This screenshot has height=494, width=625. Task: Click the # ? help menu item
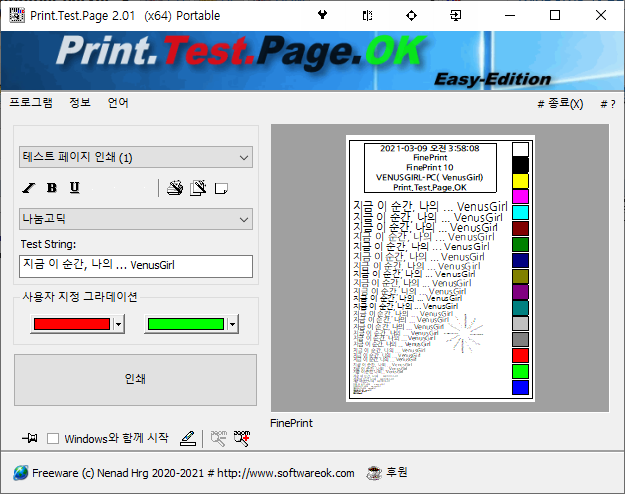[608, 104]
